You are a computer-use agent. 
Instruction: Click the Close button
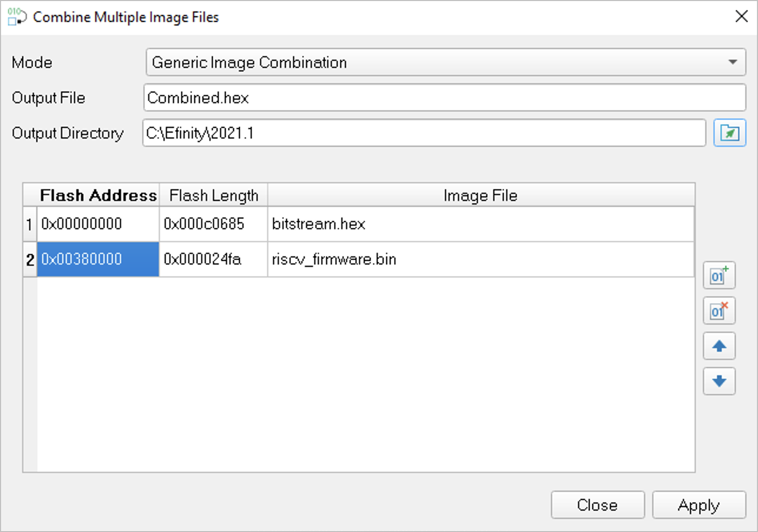tap(597, 505)
